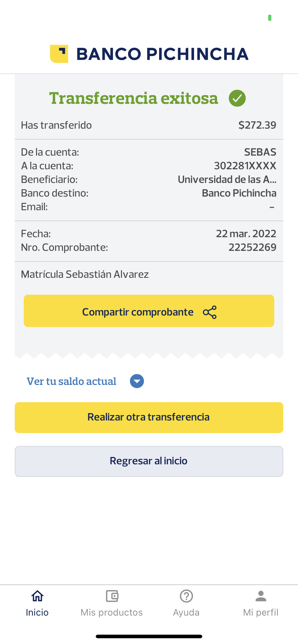Click the green success checkmark icon
Image resolution: width=298 pixels, height=644 pixels.
point(237,98)
